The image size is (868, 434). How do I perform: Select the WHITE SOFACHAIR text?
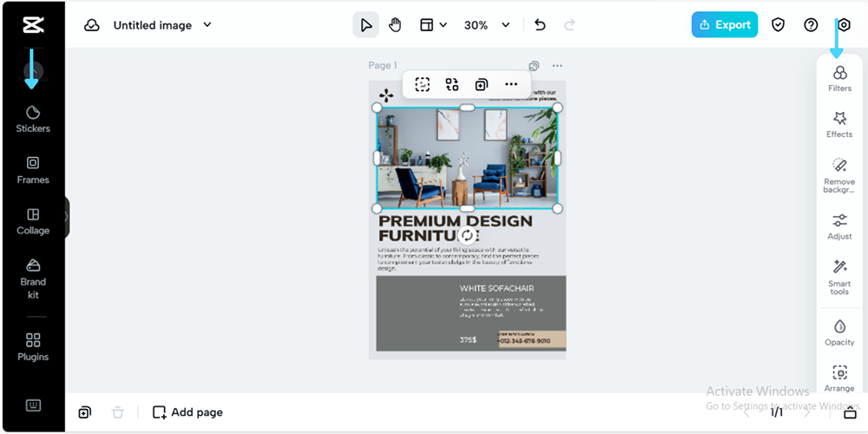point(496,288)
